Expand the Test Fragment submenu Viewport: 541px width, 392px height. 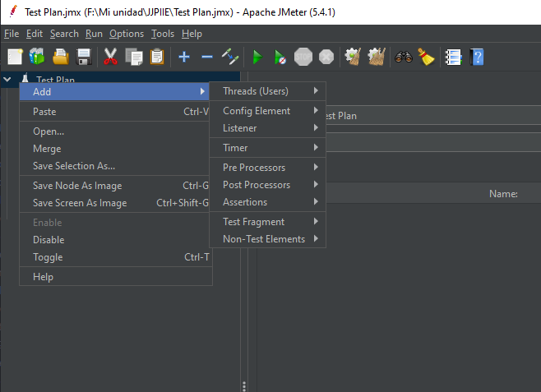(x=268, y=221)
